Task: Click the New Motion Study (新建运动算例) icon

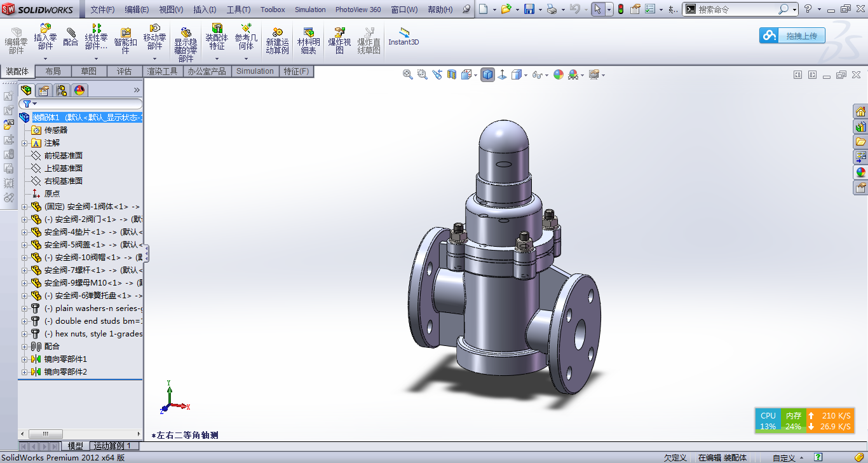Action: (277, 40)
